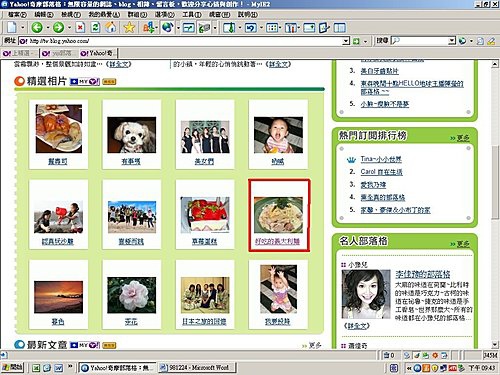Image resolution: width=500 pixels, height=375 pixels.
Task: Click the Word quick launch icon in taskbar
Action: tap(59, 368)
